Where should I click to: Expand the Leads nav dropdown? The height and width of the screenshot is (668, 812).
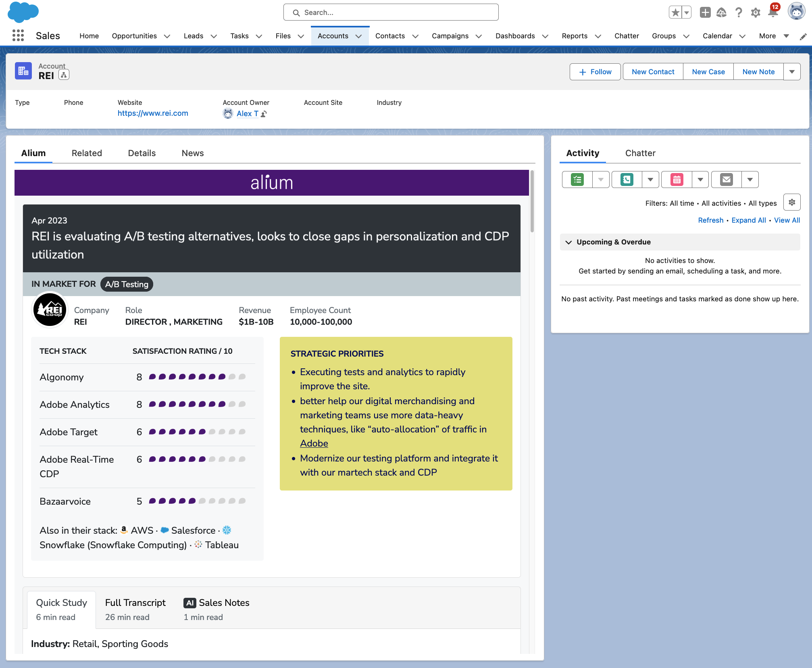tap(214, 36)
